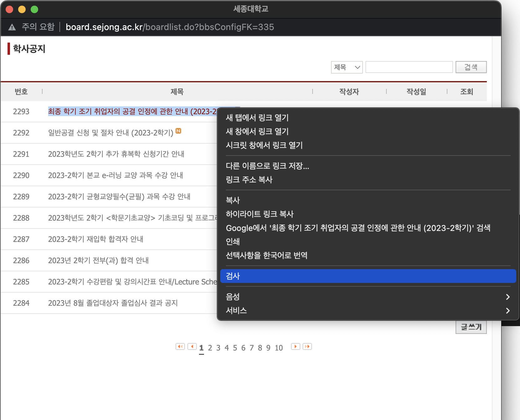Screen dimensions: 520x420
Task: Click the previous page arrow icon
Action: [x=192, y=347]
